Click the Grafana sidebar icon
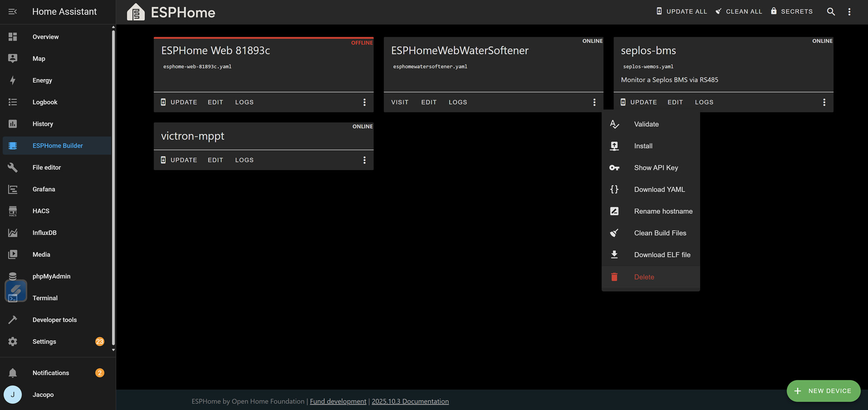This screenshot has height=410, width=868. pos(13,189)
